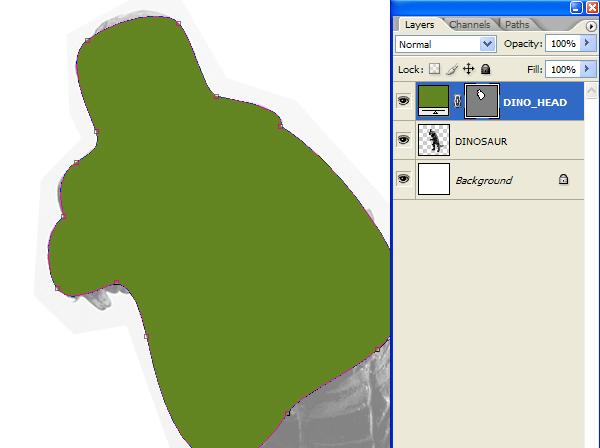Select the DINO_HEAD layer name
Image resolution: width=600 pixels, height=448 pixels.
(535, 103)
